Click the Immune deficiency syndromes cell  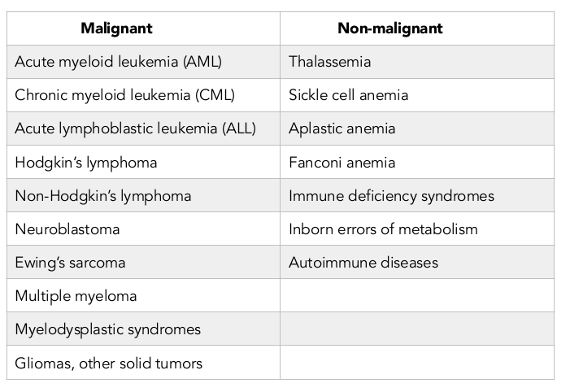coord(391,196)
